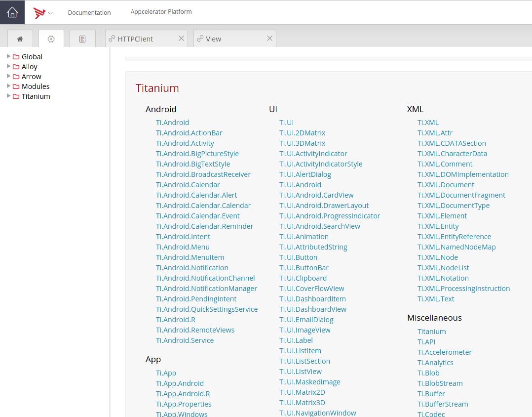Click the Titanium folder icon
The image size is (532, 417).
pyautogui.click(x=16, y=96)
